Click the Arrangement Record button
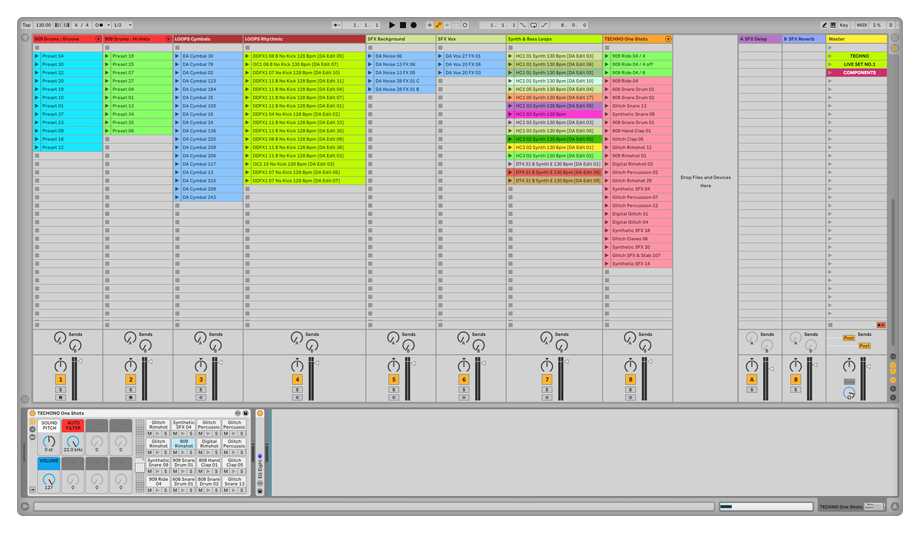Screen dimensions: 920x533 [x=412, y=24]
